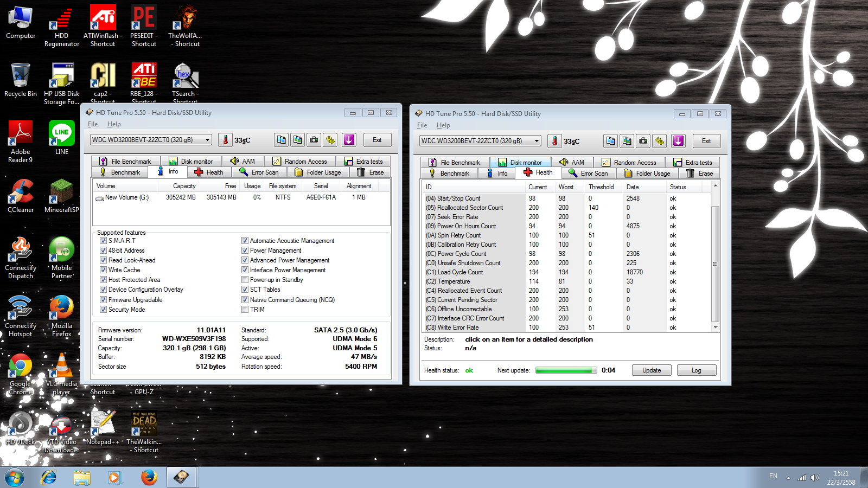Select Recycle Bin on desktop
Viewport: 868px width, 488px height.
coord(21,80)
